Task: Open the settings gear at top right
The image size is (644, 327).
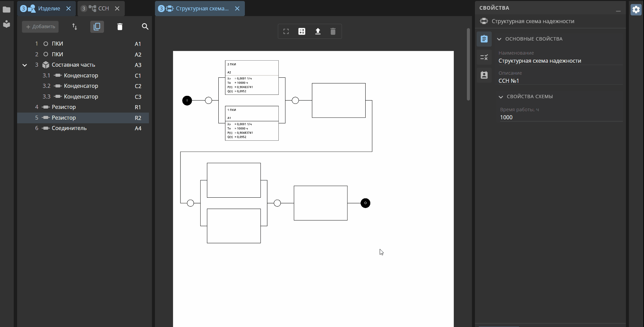Action: [x=636, y=9]
